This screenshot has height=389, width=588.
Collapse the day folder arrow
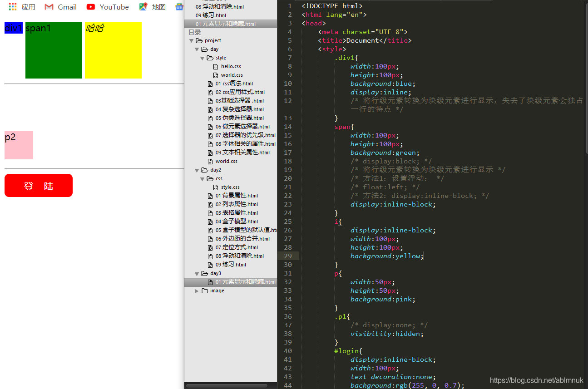coord(197,49)
